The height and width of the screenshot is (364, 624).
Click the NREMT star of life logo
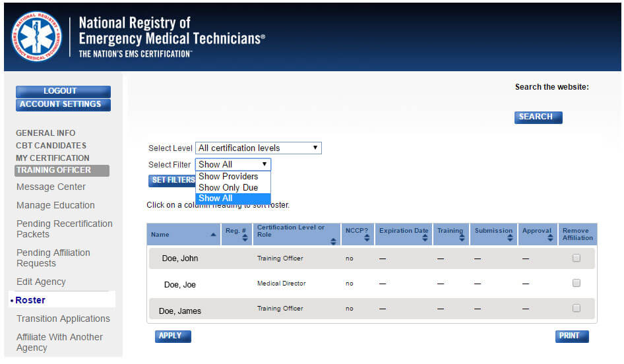coord(37,36)
